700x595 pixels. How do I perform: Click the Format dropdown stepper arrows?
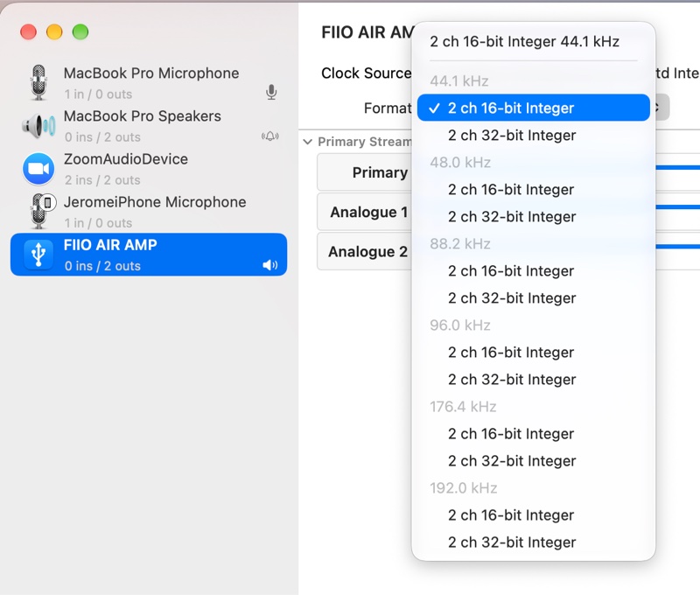tap(661, 108)
